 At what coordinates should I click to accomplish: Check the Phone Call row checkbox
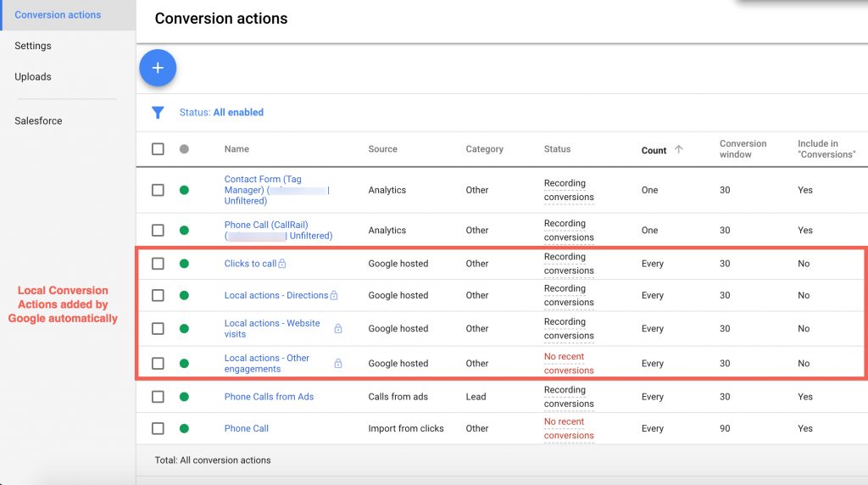point(158,428)
